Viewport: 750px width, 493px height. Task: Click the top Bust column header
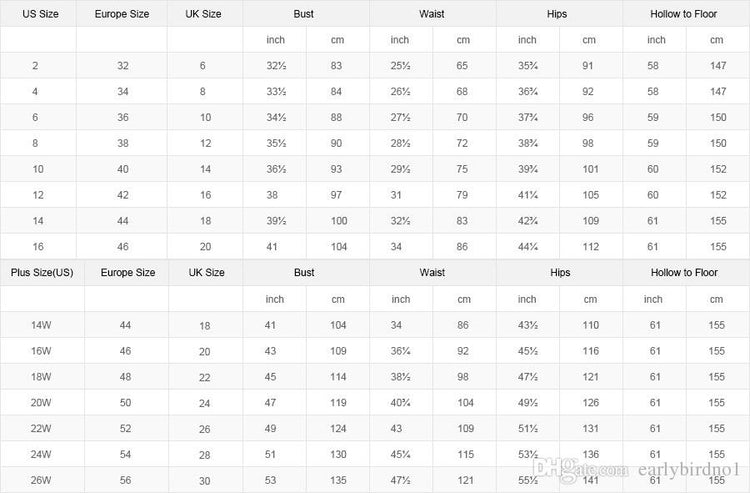click(304, 14)
